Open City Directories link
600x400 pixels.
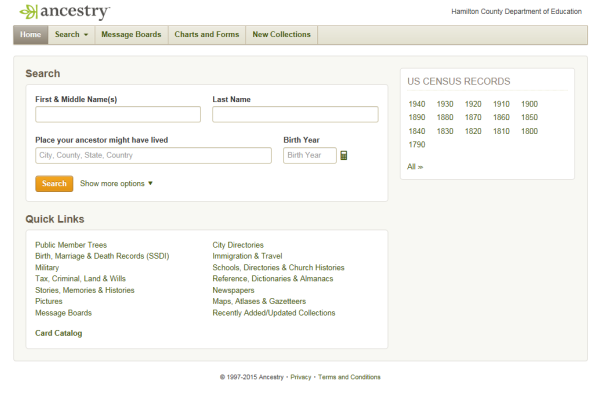point(238,245)
